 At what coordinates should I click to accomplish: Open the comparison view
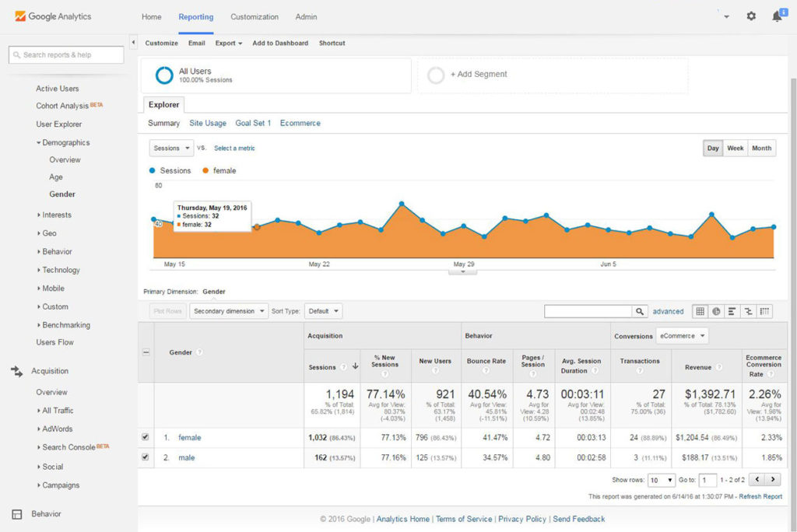click(748, 310)
